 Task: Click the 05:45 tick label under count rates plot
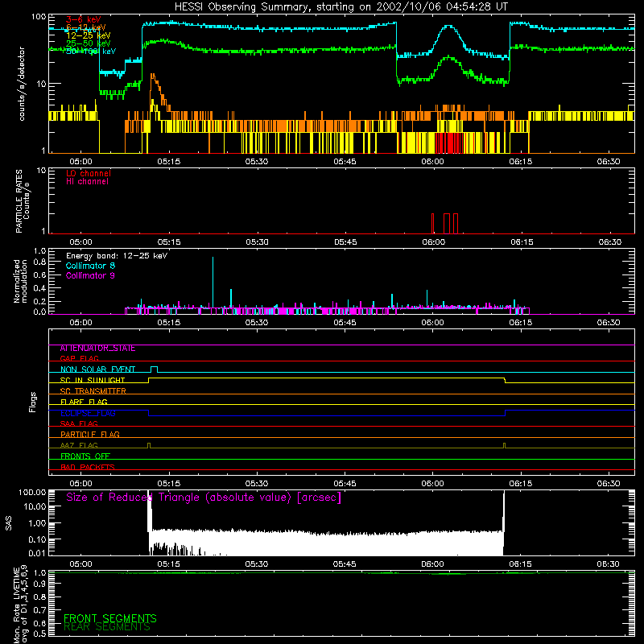(345, 162)
